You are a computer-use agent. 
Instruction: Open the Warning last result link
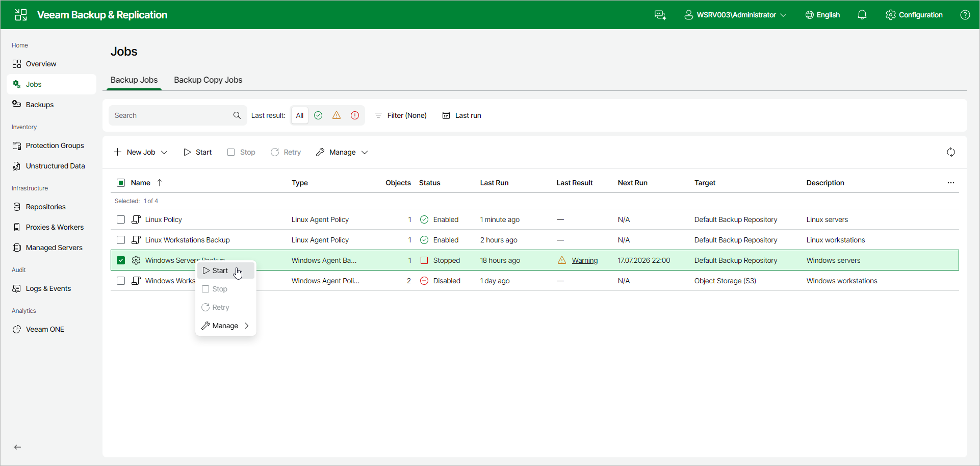(x=585, y=260)
